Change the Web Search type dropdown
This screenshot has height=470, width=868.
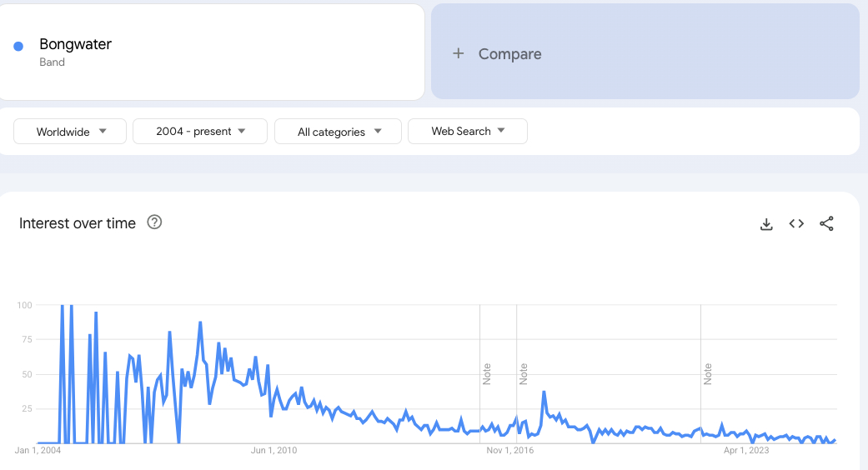pos(468,132)
